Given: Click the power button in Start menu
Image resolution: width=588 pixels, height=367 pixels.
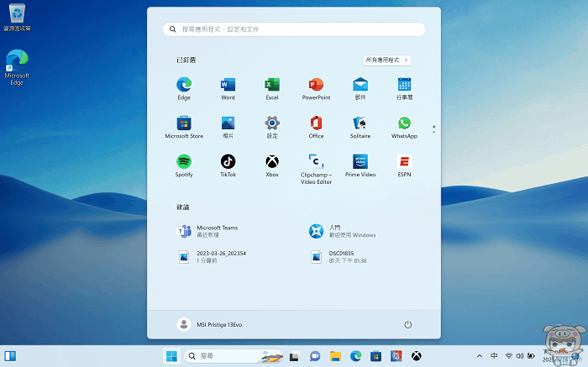Looking at the screenshot, I should pos(407,325).
